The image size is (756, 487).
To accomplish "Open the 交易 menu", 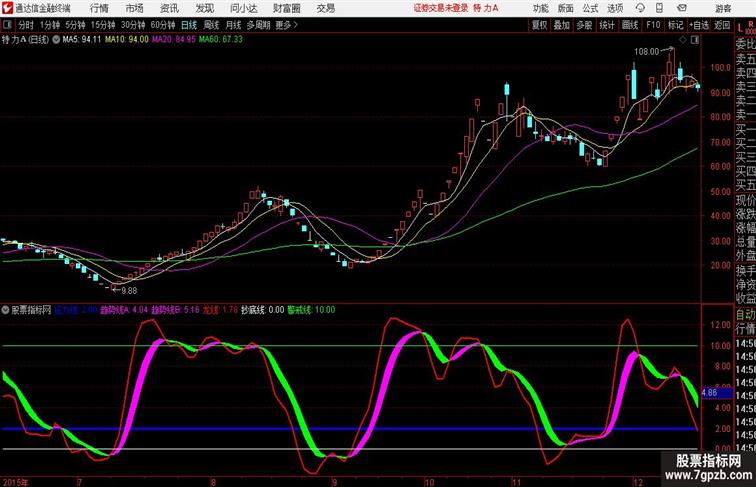I will point(325,8).
